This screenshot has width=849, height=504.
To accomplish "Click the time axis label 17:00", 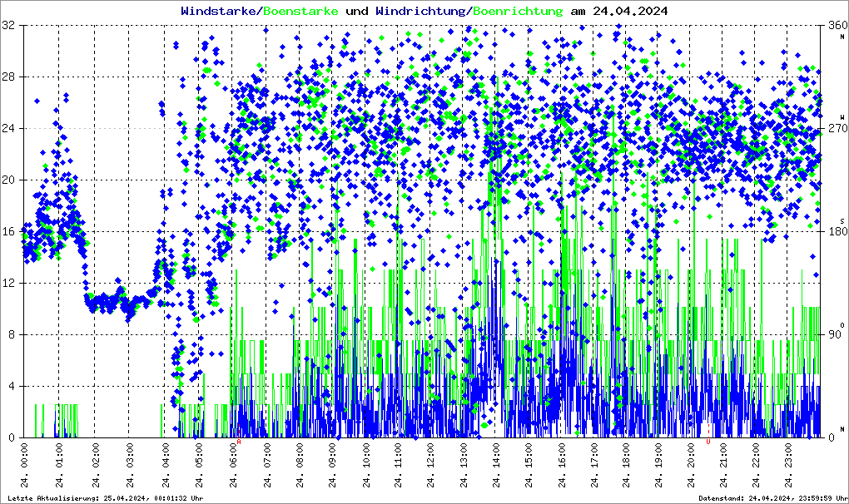I will tap(594, 465).
